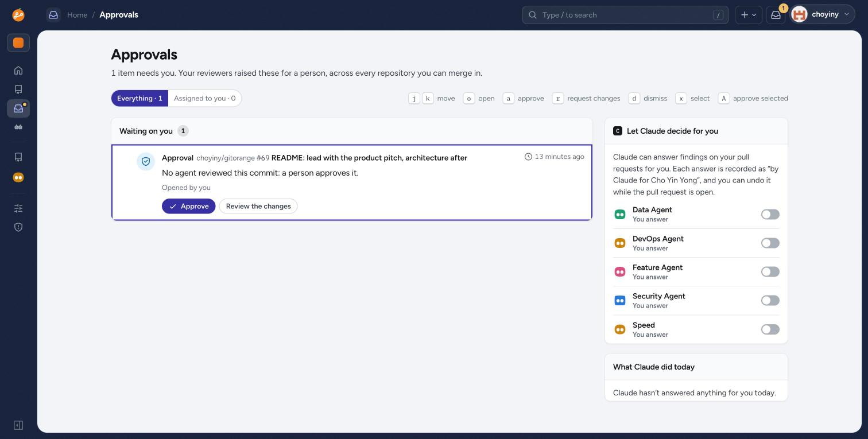Open repository icon directly below home icon
The image size is (868, 439).
18,90
